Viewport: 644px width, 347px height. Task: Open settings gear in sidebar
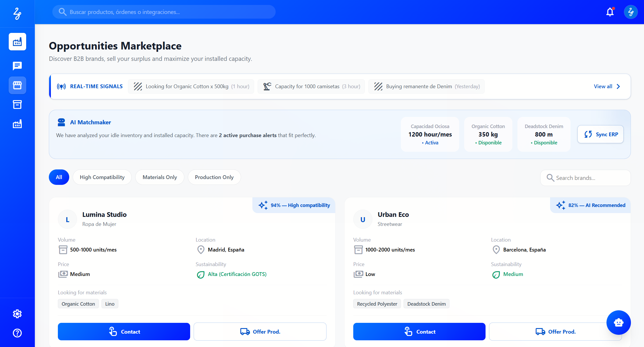(17, 314)
